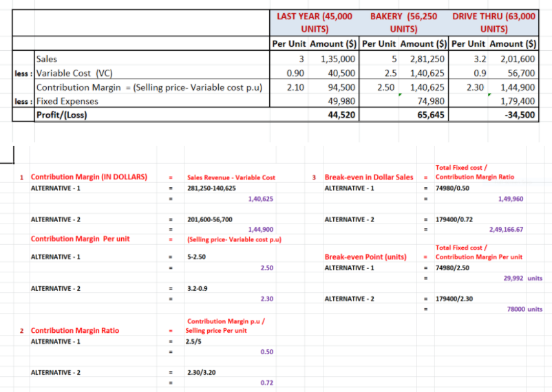Select the last year per unit variable cost 0.90

295,73
